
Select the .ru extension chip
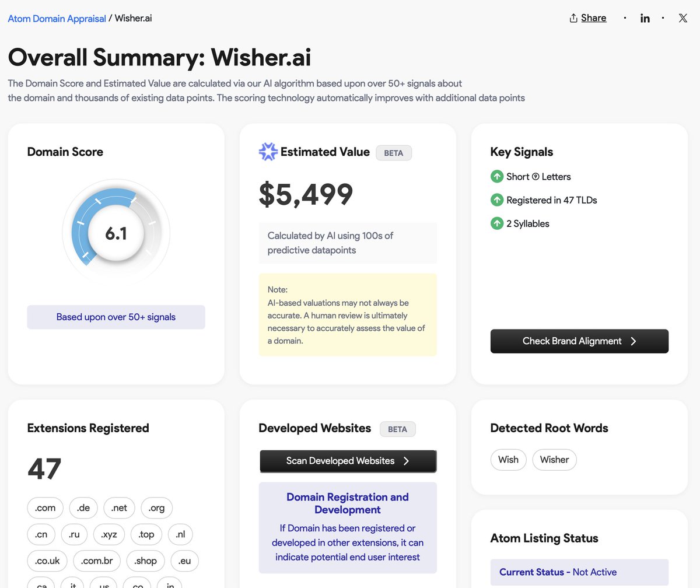(74, 534)
